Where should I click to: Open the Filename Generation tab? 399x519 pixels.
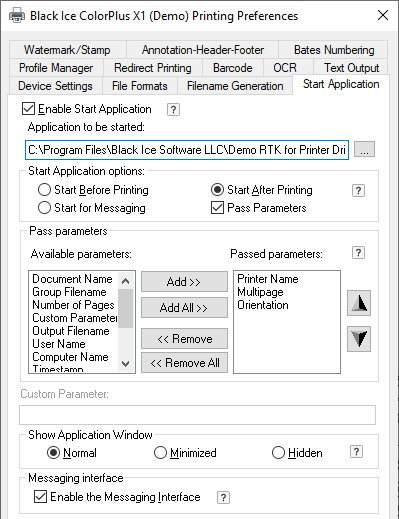235,86
